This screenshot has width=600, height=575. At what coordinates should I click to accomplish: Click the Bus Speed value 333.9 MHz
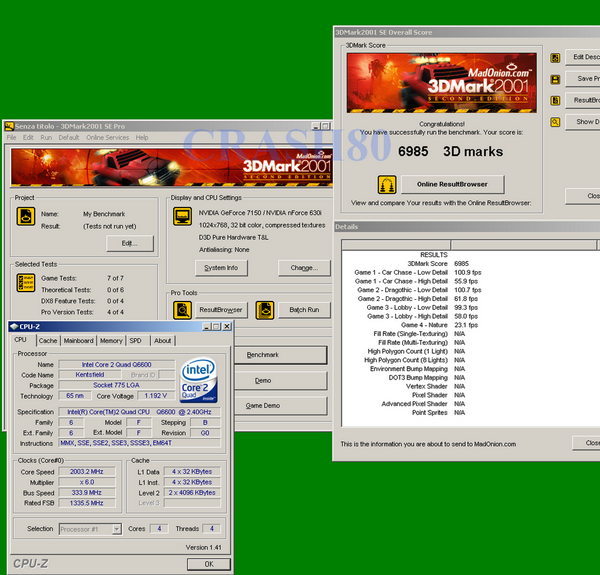(86, 493)
